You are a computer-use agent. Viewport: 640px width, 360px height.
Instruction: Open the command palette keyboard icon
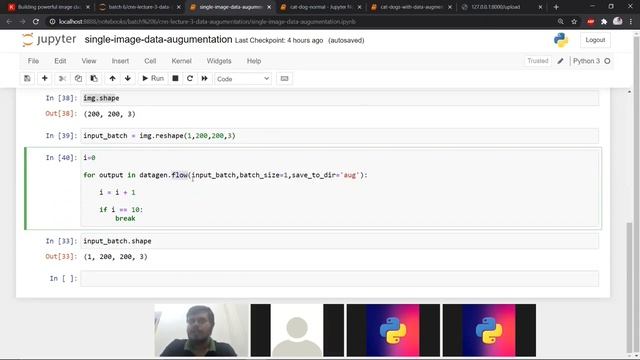click(284, 78)
